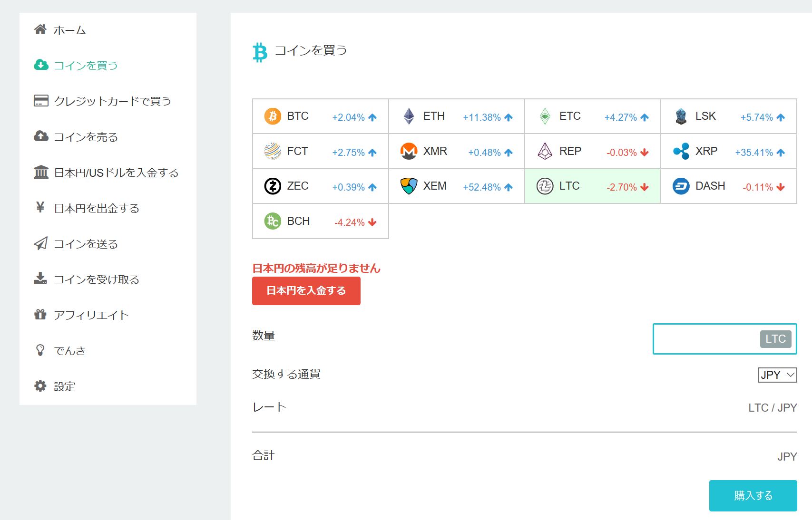Image resolution: width=812 pixels, height=520 pixels.
Task: Click the 日本円の残高が足りません warning text
Action: click(316, 269)
